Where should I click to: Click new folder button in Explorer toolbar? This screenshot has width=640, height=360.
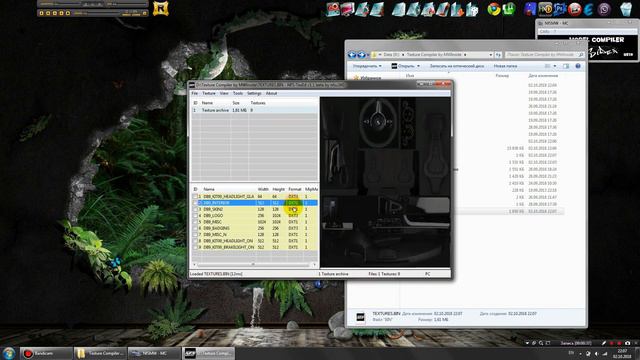[505, 66]
